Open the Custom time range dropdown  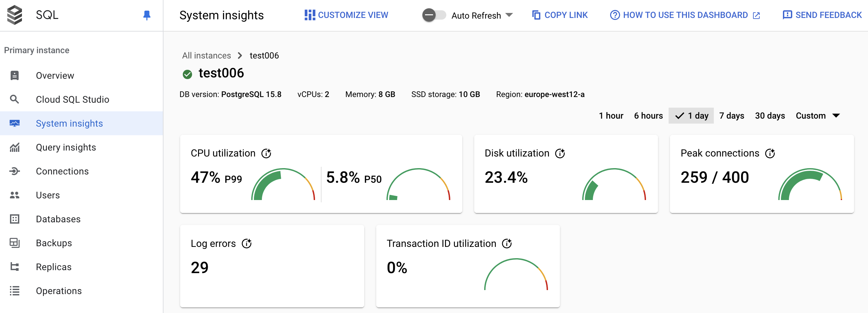click(x=818, y=116)
